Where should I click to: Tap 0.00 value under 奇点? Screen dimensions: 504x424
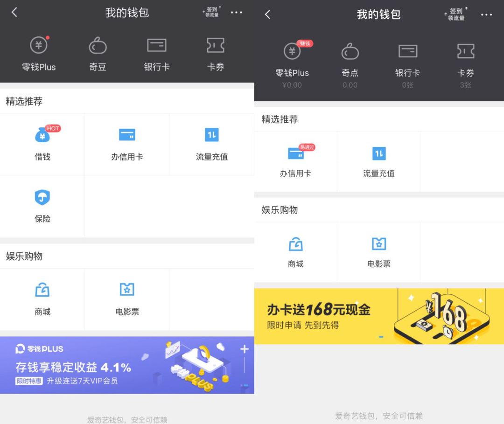350,85
